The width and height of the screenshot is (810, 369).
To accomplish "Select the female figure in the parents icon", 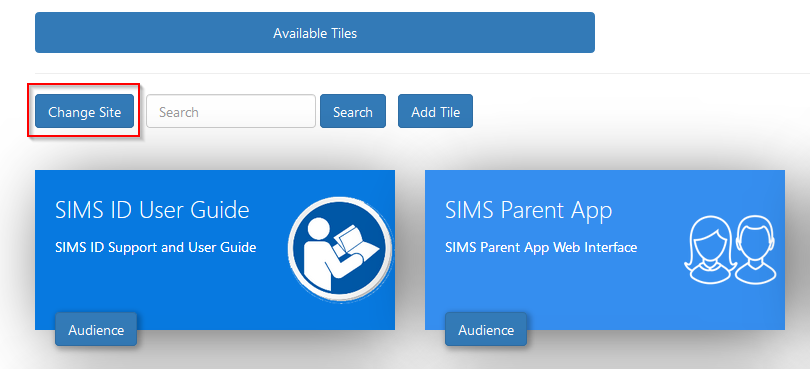I will coord(708,250).
